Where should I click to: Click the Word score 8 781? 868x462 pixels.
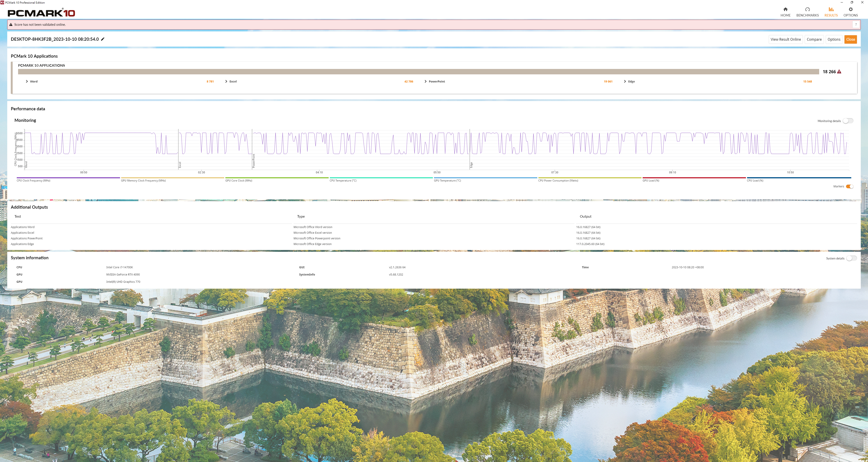coord(210,82)
